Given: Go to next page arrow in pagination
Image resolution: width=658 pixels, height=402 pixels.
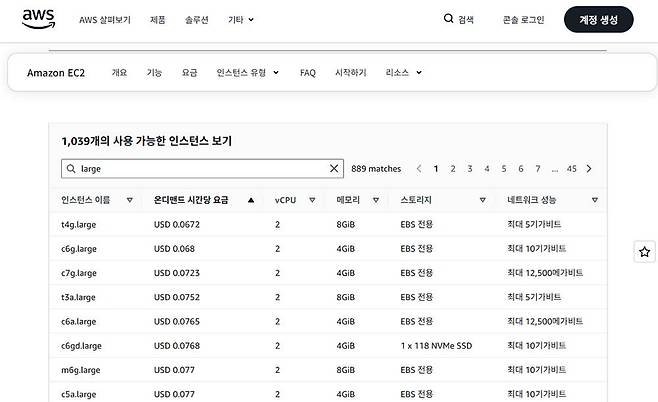Looking at the screenshot, I should 589,169.
